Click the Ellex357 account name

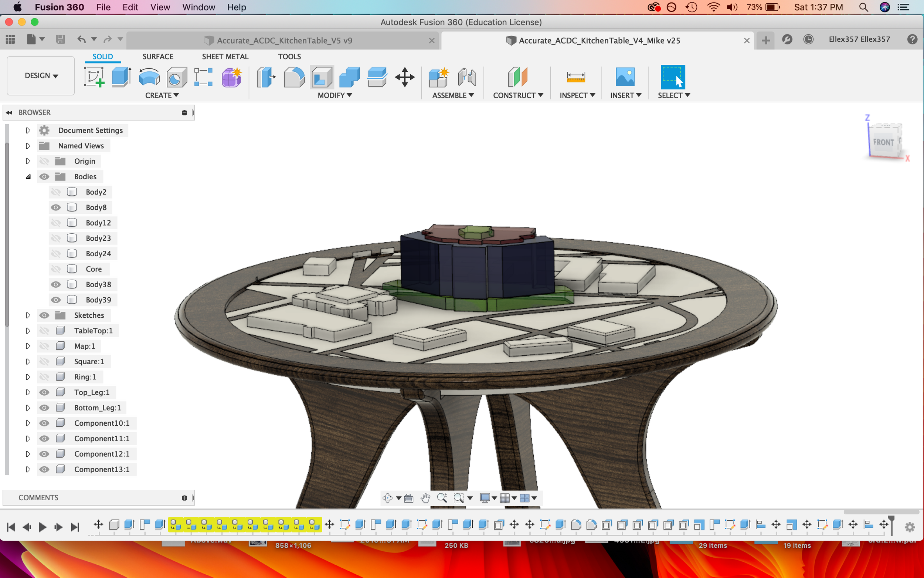pos(859,39)
